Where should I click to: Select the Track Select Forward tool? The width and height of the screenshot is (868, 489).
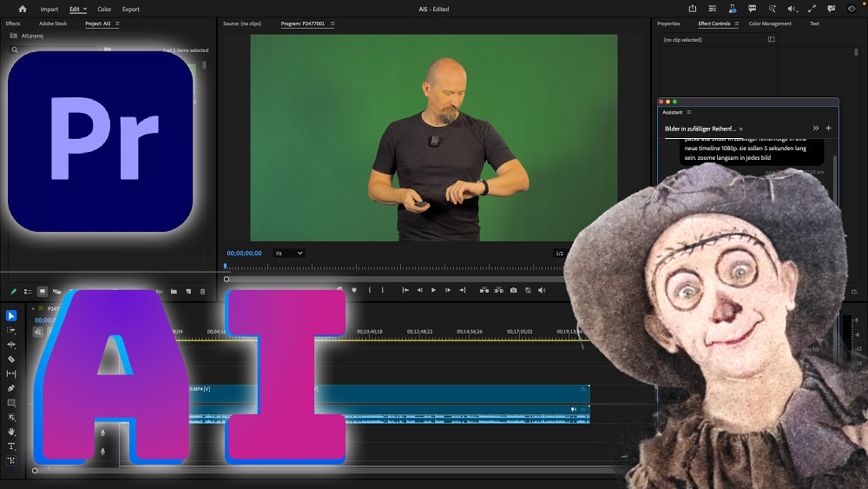click(11, 330)
